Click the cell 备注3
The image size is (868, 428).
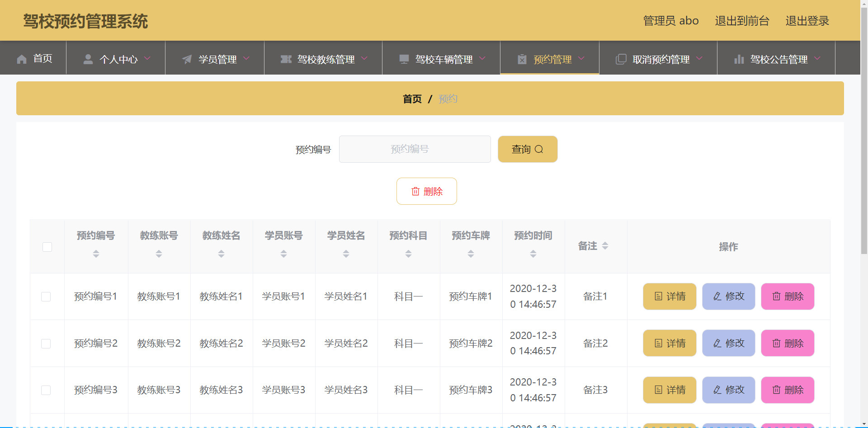click(x=595, y=390)
